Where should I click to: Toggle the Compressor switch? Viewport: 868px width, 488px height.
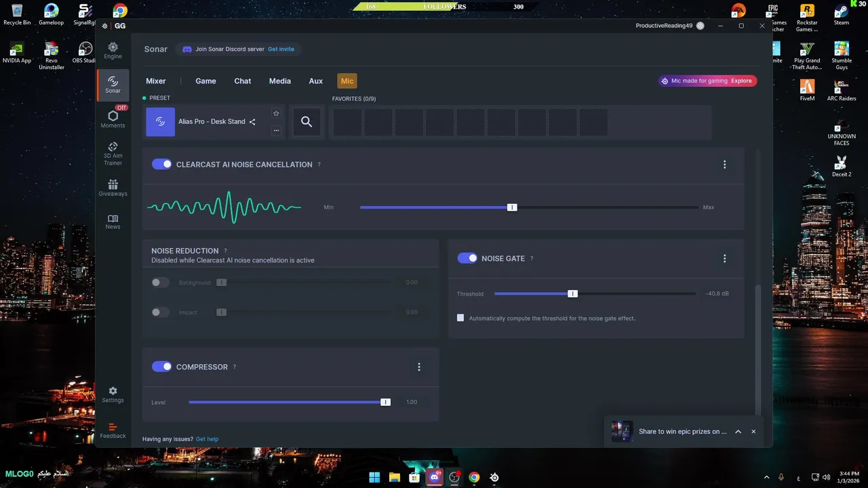(x=161, y=367)
